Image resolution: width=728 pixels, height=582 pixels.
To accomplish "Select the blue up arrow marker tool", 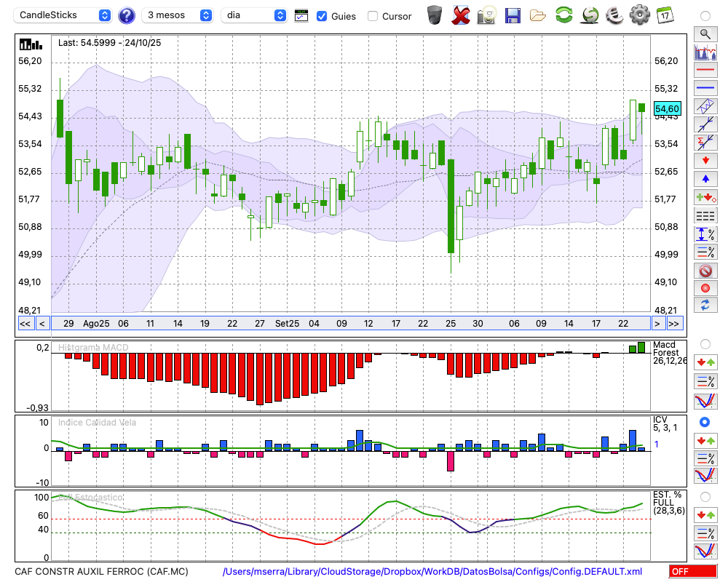I will tap(705, 179).
